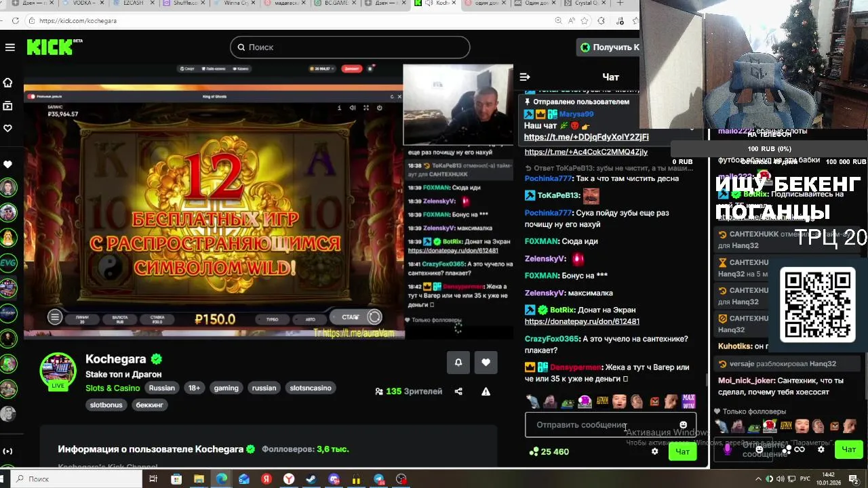Open the Following heart icon in the sidebar
Screen dimensions: 868x488
click(x=8, y=128)
